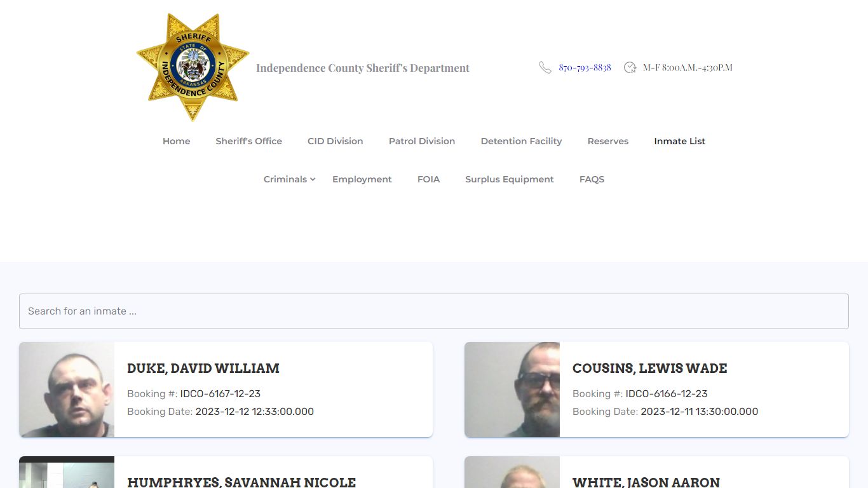Click booking date 2023-12-12 12:33:00.000
The width and height of the screenshot is (868, 488).
pyautogui.click(x=255, y=412)
